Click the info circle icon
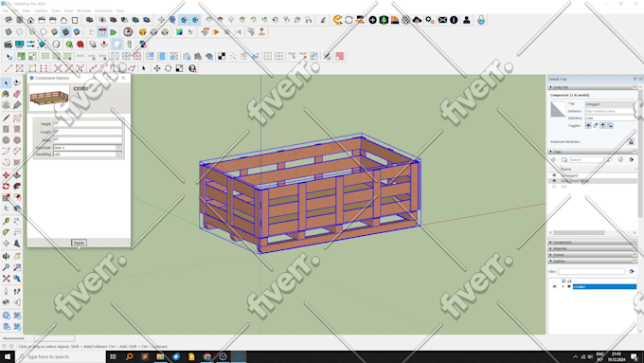This screenshot has width=644, height=363. pyautogui.click(x=454, y=20)
